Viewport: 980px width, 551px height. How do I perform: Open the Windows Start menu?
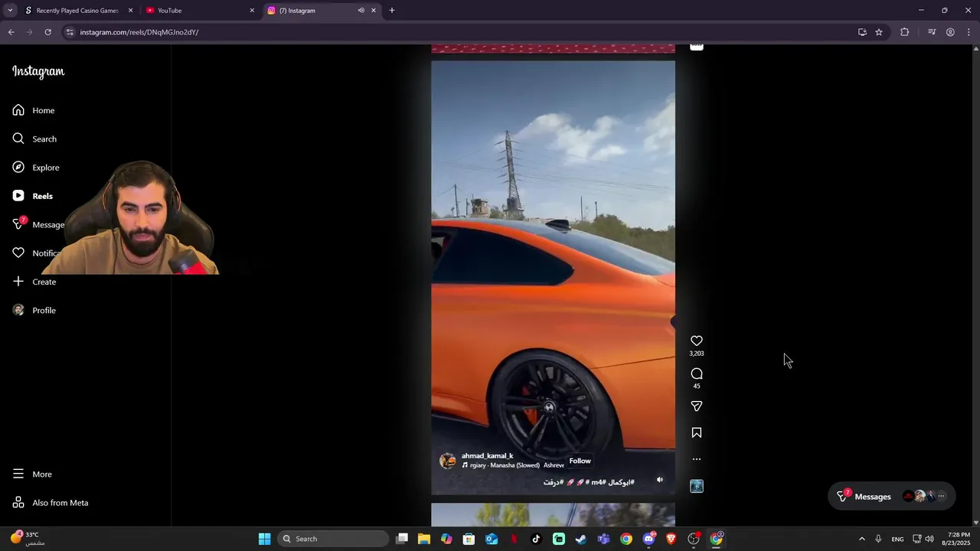point(264,539)
